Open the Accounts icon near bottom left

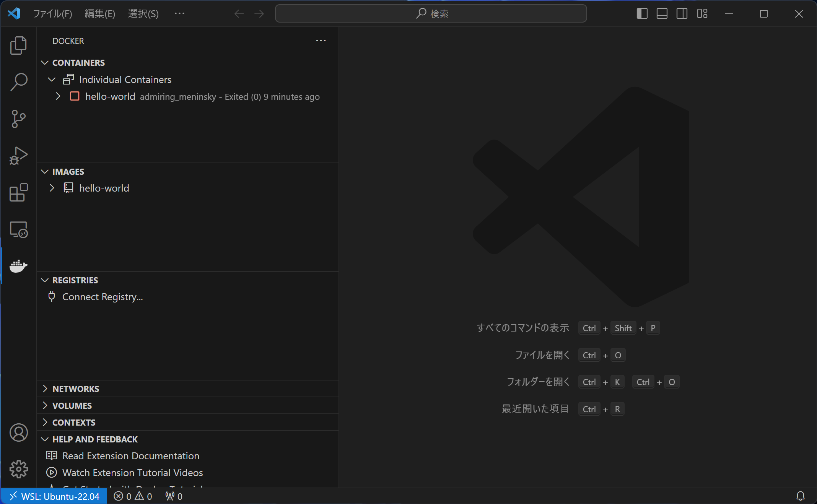coord(18,432)
